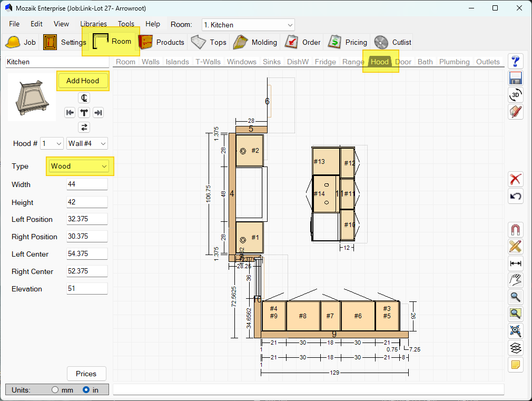Open the 3D view
532x401 pixels.
tap(516, 95)
